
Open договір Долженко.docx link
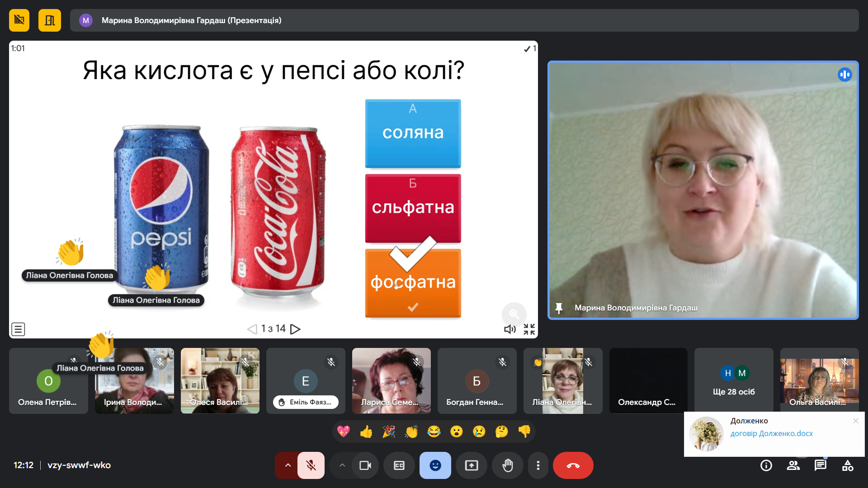click(771, 434)
